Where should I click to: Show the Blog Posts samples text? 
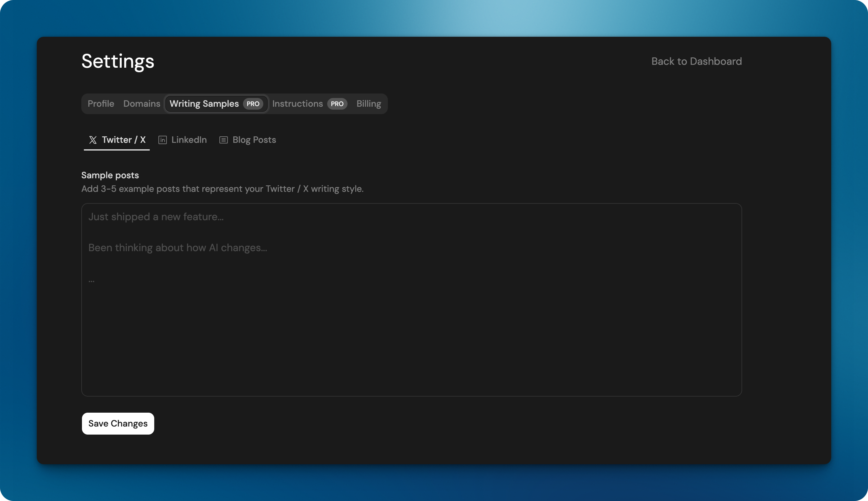[x=254, y=140]
